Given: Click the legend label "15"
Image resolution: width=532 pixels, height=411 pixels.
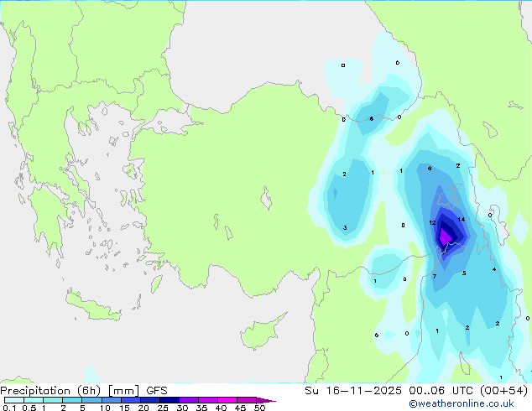Looking at the screenshot, I should click(124, 408).
